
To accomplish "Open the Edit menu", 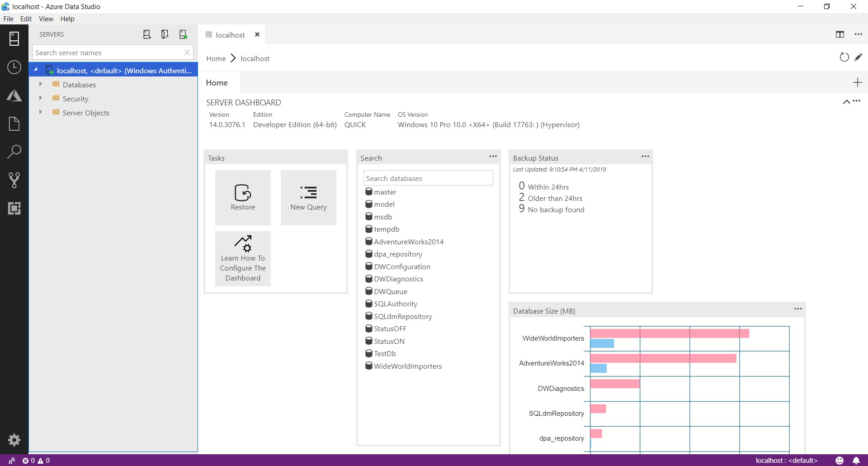I will point(26,19).
